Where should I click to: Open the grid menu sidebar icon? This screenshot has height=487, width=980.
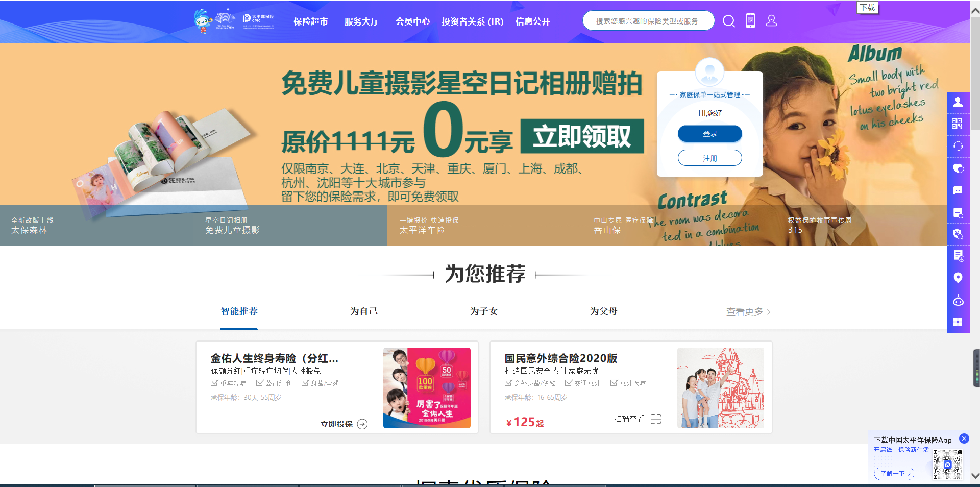click(x=958, y=322)
